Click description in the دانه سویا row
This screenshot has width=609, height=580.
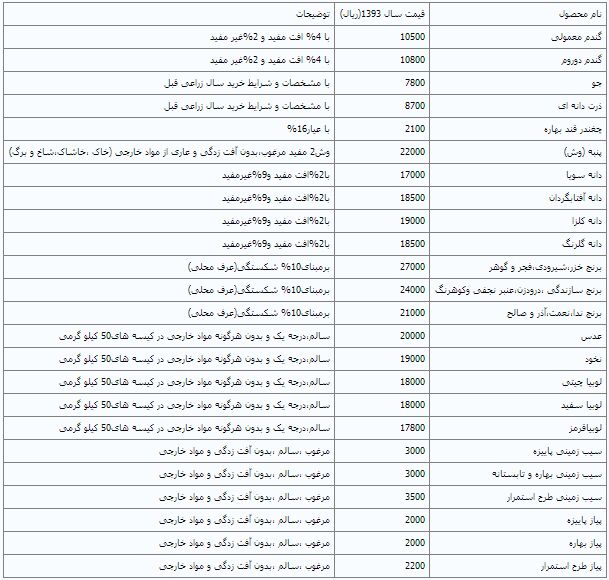pyautogui.click(x=276, y=175)
